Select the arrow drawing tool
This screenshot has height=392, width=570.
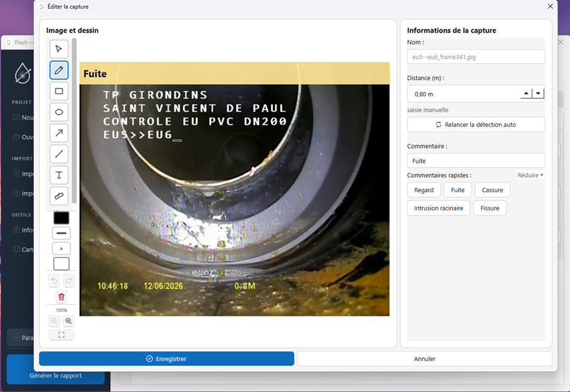point(59,133)
